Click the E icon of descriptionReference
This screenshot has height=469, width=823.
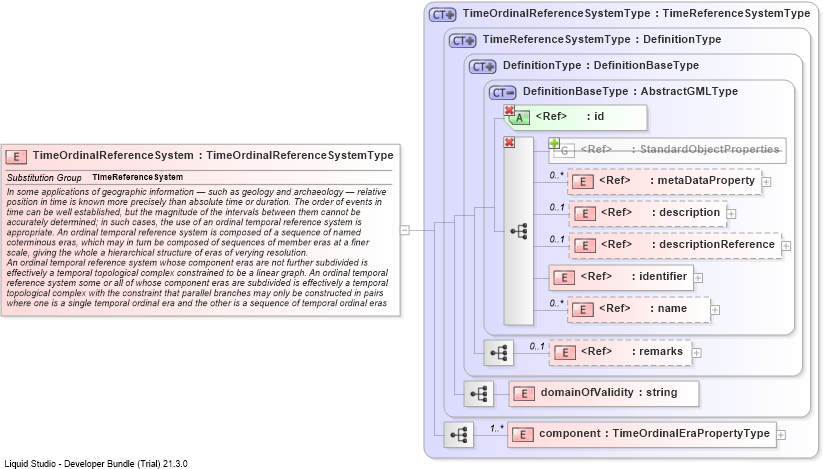tap(585, 246)
